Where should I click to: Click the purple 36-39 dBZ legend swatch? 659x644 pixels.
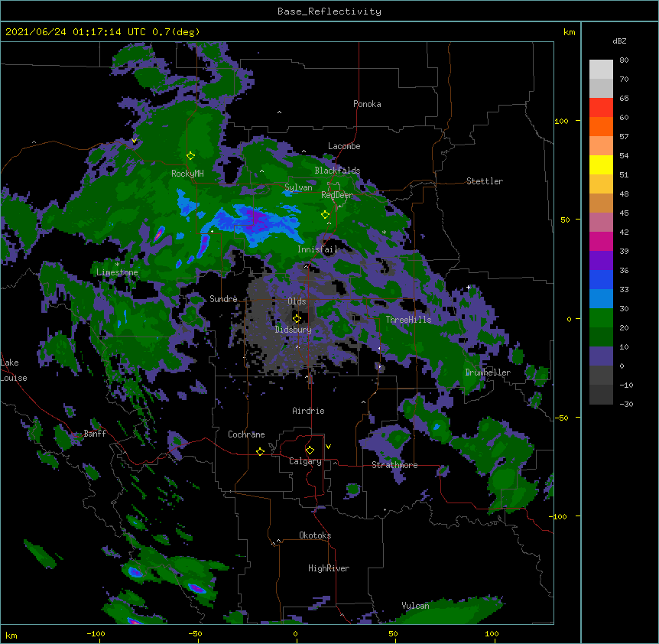point(601,261)
